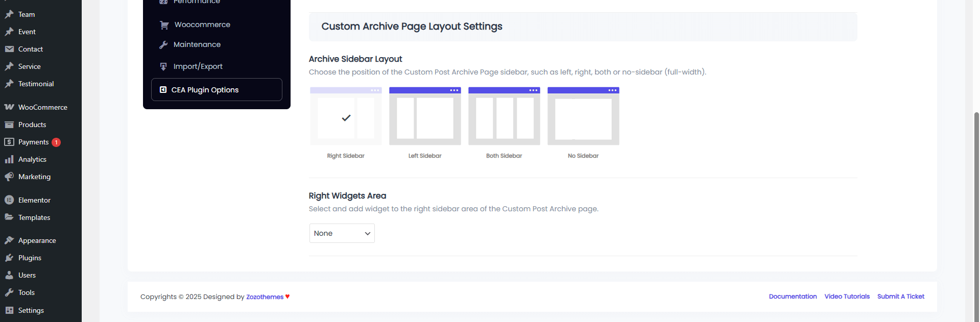Click the Maintenance wrench icon
The width and height of the screenshot is (980, 322).
coord(163,44)
